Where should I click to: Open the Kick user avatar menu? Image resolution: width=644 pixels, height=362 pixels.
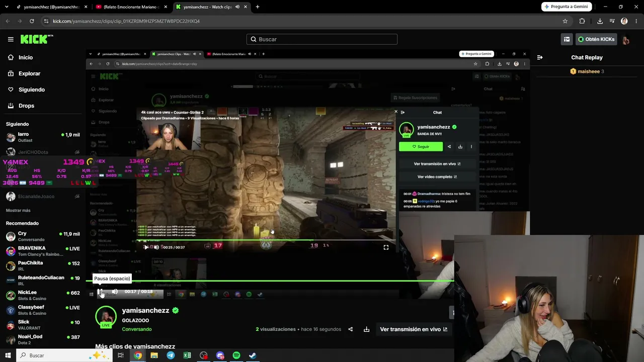point(626,39)
